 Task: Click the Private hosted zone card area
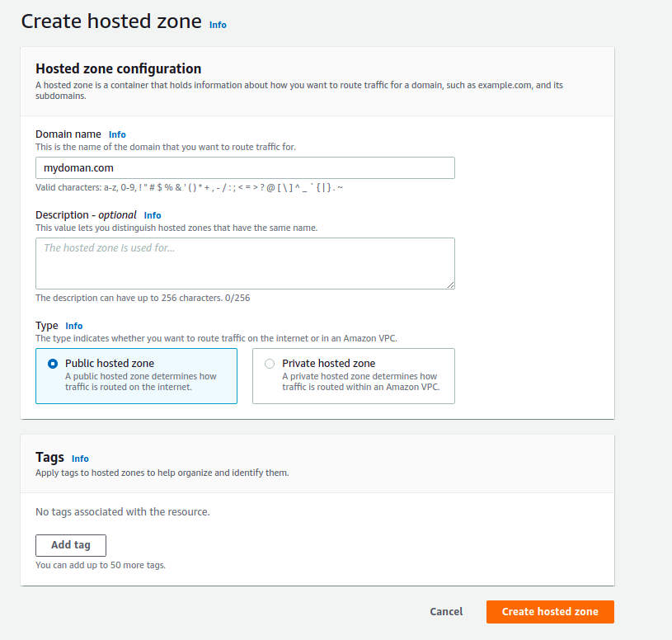point(353,376)
